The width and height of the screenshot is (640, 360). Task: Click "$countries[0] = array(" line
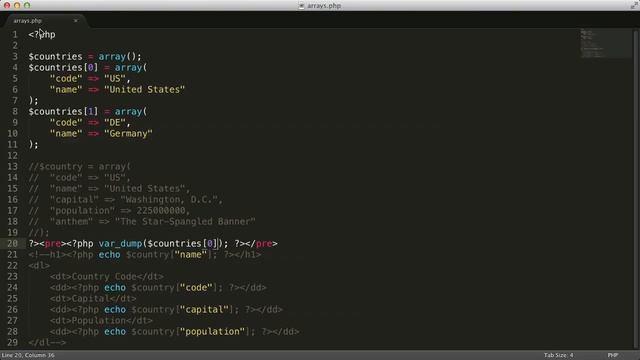pos(88,67)
